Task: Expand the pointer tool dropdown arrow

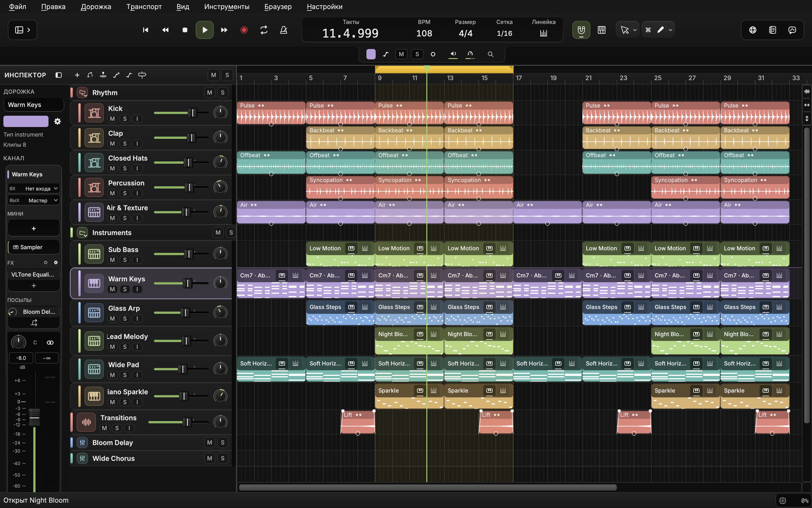Action: (x=635, y=30)
